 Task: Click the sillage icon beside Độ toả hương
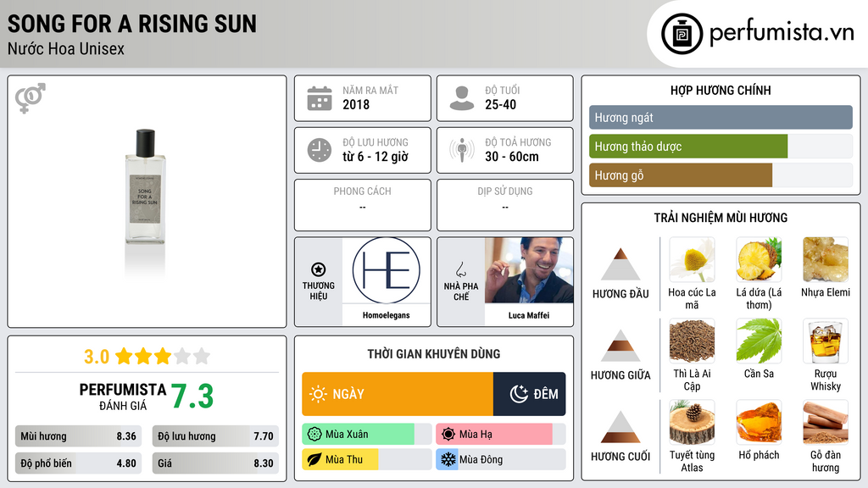[x=462, y=150]
